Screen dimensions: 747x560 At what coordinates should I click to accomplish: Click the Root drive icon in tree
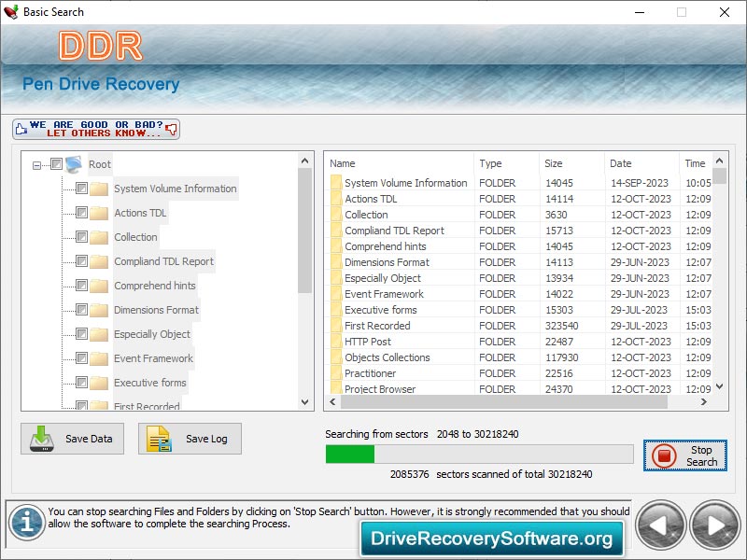[x=74, y=164]
